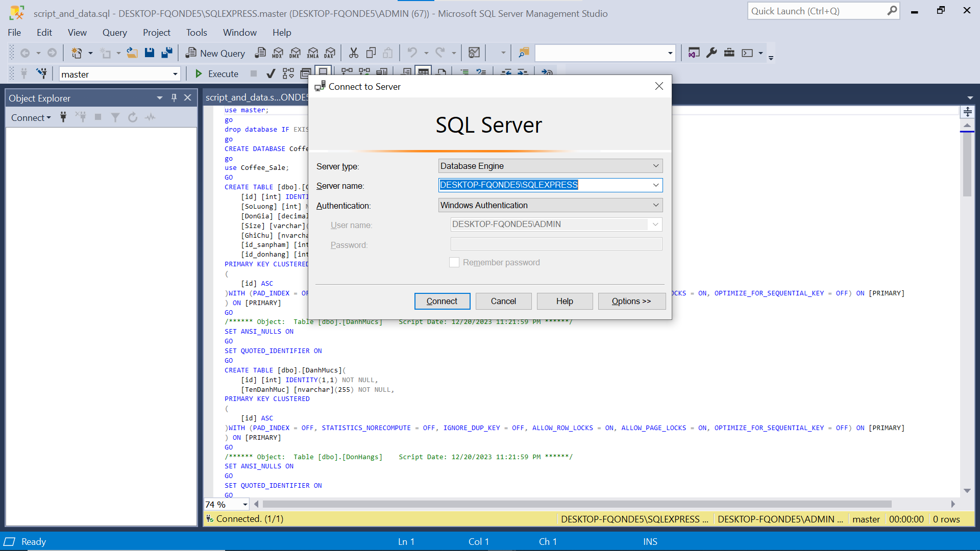Open the File menu

pos(14,32)
